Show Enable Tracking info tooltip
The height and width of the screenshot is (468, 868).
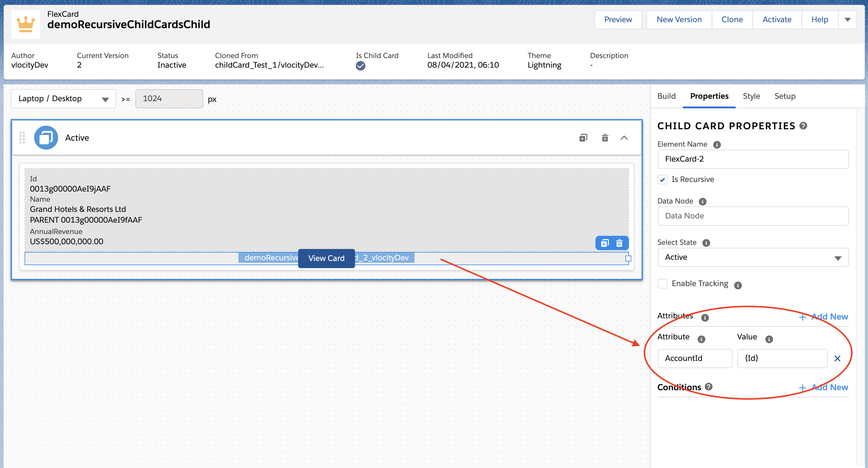pos(738,285)
